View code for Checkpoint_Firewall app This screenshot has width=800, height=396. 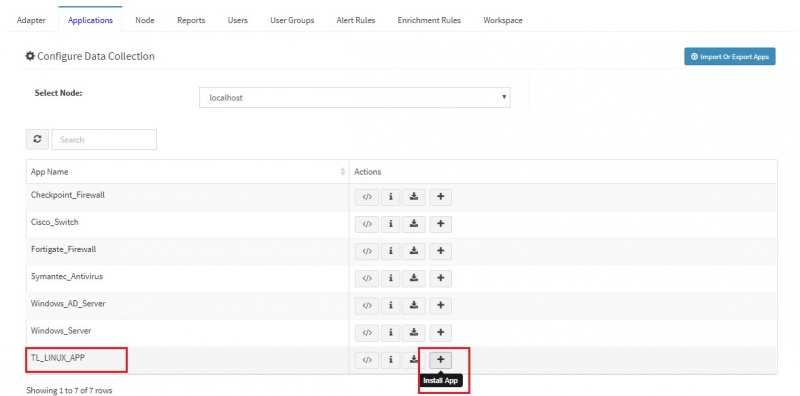(367, 197)
